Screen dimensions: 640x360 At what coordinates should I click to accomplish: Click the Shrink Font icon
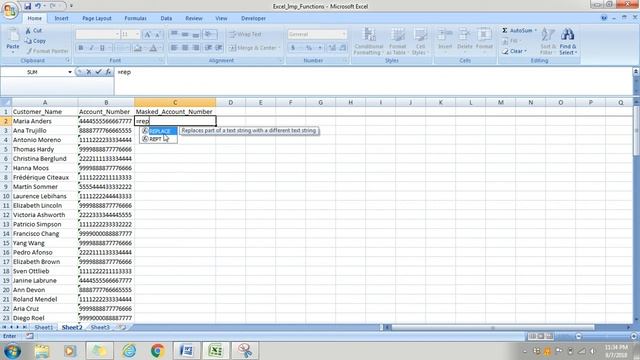[x=158, y=35]
